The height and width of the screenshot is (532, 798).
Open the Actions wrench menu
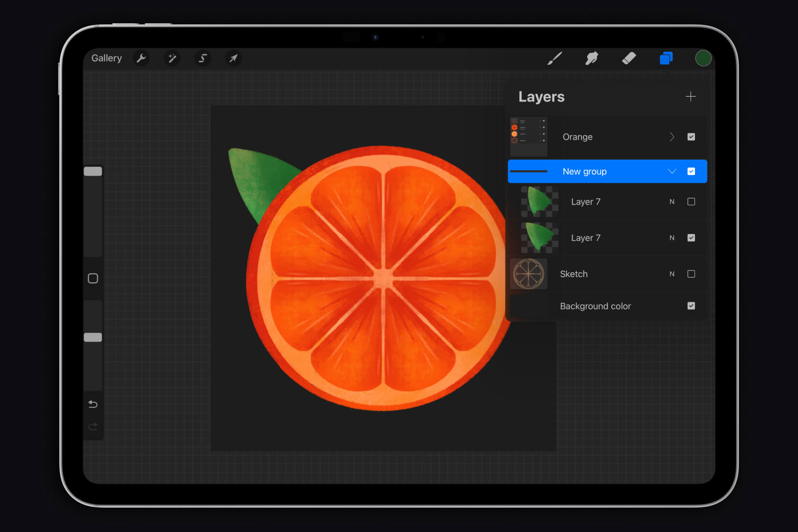[141, 59]
